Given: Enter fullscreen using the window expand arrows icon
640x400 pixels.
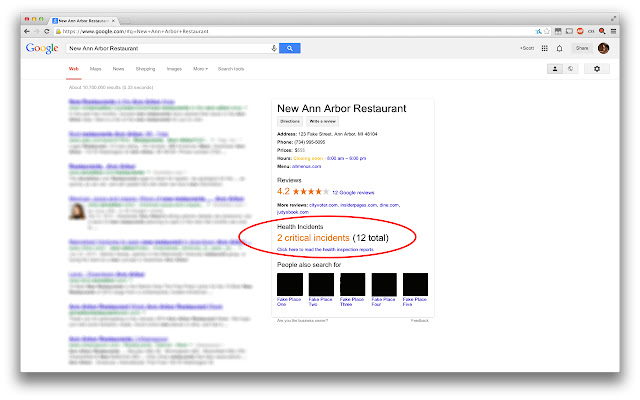Looking at the screenshot, I should 613,19.
